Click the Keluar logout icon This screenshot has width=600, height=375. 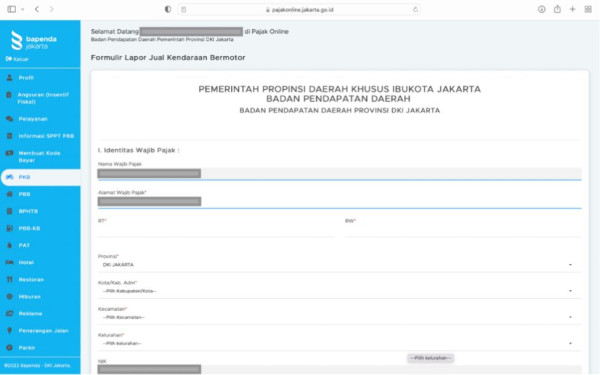pos(8,59)
